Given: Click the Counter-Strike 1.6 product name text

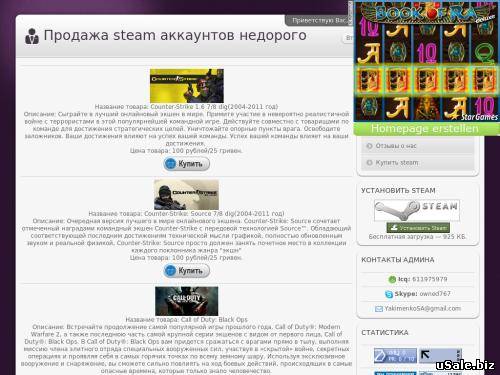Looking at the screenshot, I should point(214,107).
